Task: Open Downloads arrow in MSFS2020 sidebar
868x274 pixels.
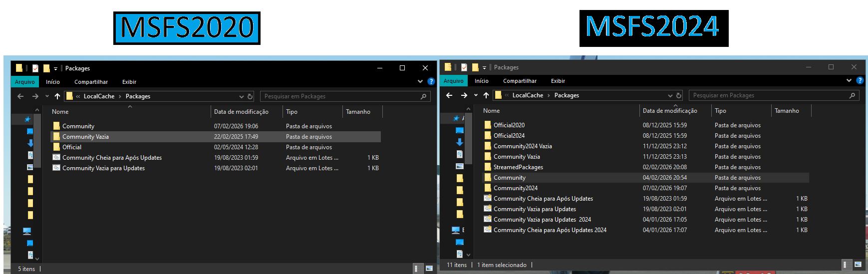Action: pos(30,143)
